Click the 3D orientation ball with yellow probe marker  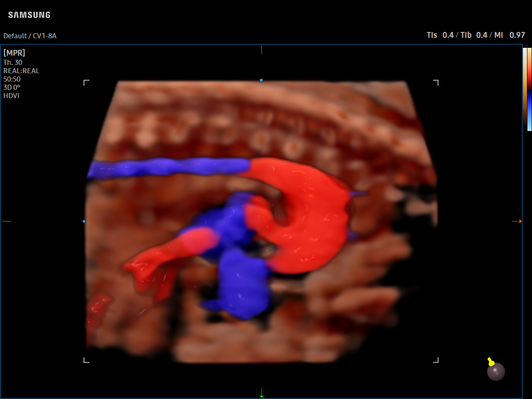pyautogui.click(x=495, y=369)
